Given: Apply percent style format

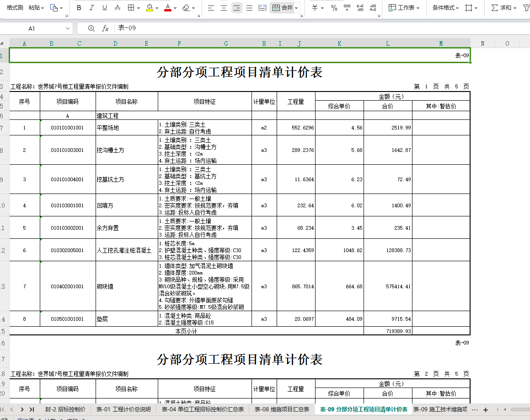Looking at the screenshot, I should [334, 7].
